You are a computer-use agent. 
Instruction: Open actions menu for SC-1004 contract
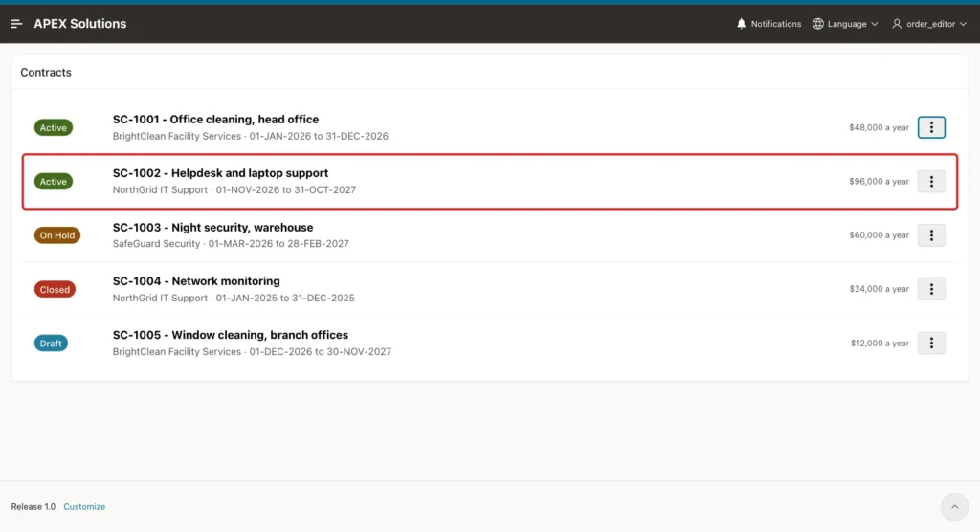[x=931, y=289]
